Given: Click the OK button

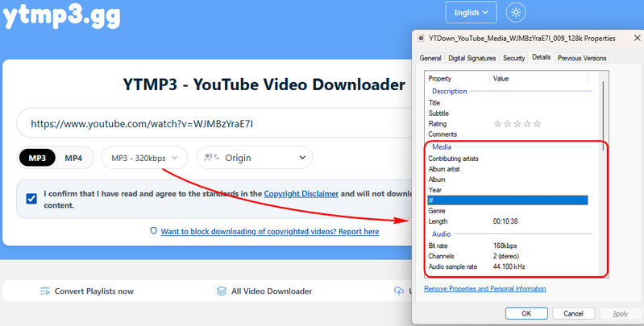Looking at the screenshot, I should (526, 313).
